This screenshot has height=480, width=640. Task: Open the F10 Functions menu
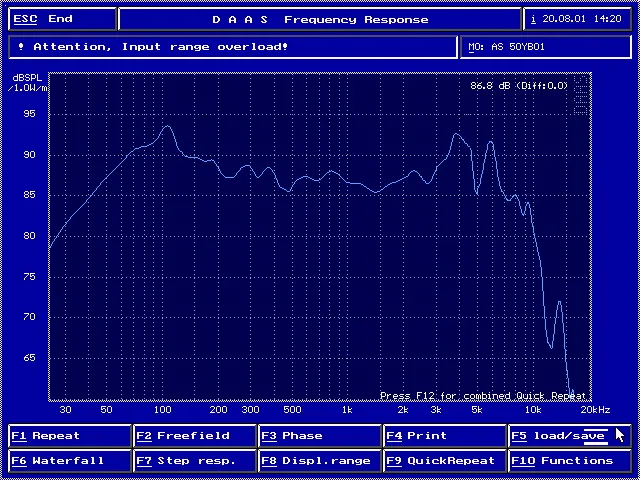[x=570, y=461]
